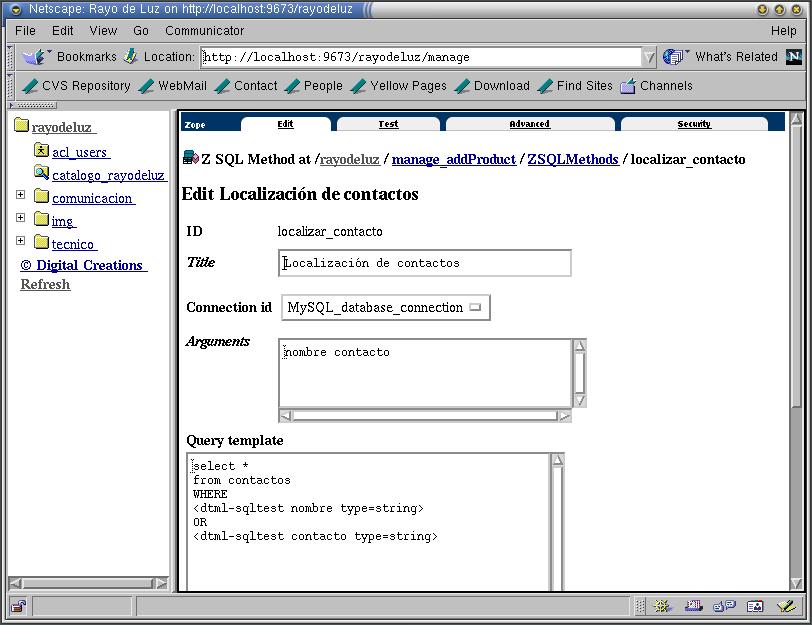
Task: Click the security padlock icon in status bar
Action: [19, 606]
